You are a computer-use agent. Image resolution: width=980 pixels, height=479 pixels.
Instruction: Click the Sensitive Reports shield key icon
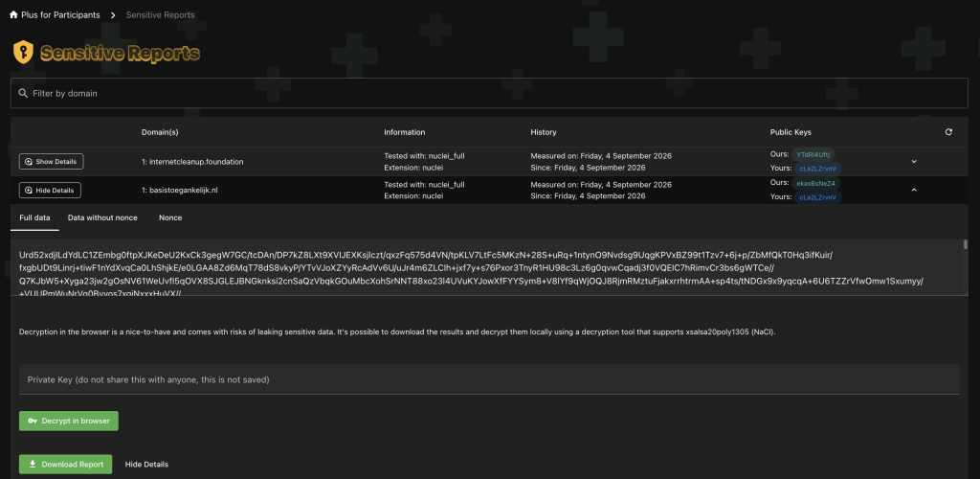tap(23, 52)
